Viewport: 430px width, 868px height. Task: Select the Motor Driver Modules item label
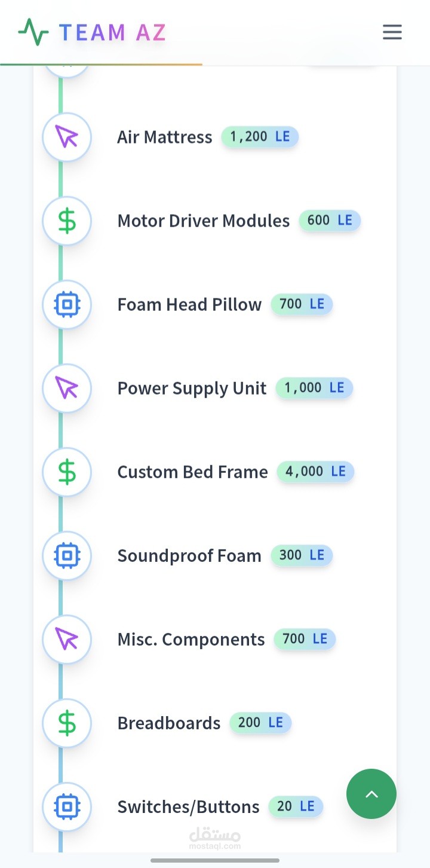point(203,221)
